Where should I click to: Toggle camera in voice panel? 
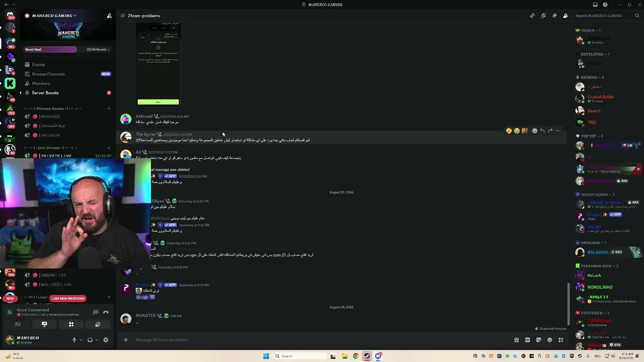coord(18,324)
